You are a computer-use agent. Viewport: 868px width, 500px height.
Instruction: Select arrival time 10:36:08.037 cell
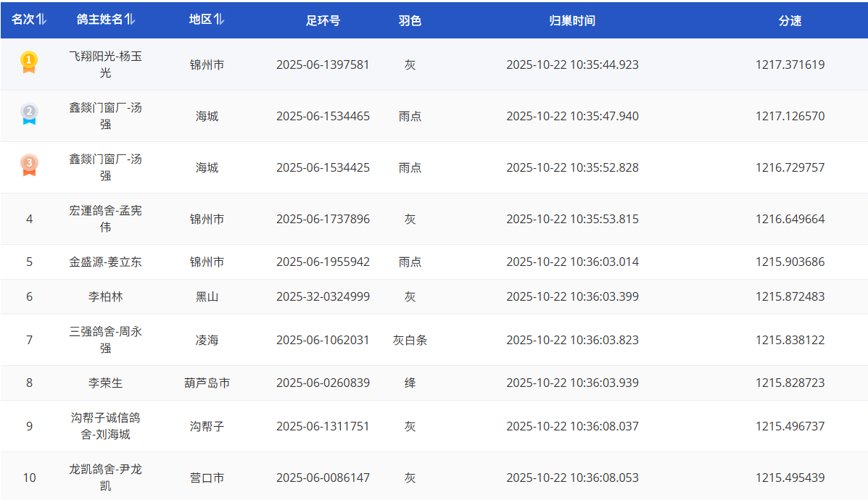coord(572,426)
